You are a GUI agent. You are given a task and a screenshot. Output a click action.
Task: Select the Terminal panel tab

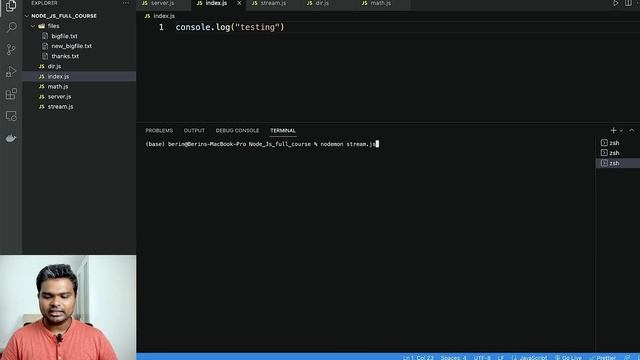[283, 131]
